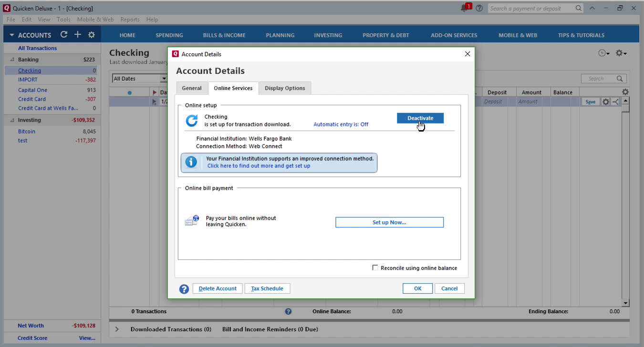This screenshot has width=644, height=347.
Task: Click the register Search input field
Action: click(603, 79)
